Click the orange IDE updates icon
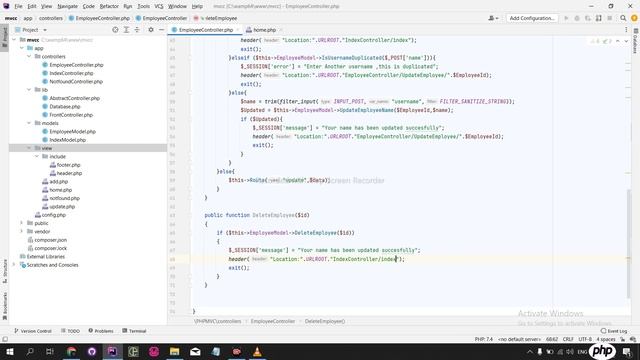 coord(634,18)
